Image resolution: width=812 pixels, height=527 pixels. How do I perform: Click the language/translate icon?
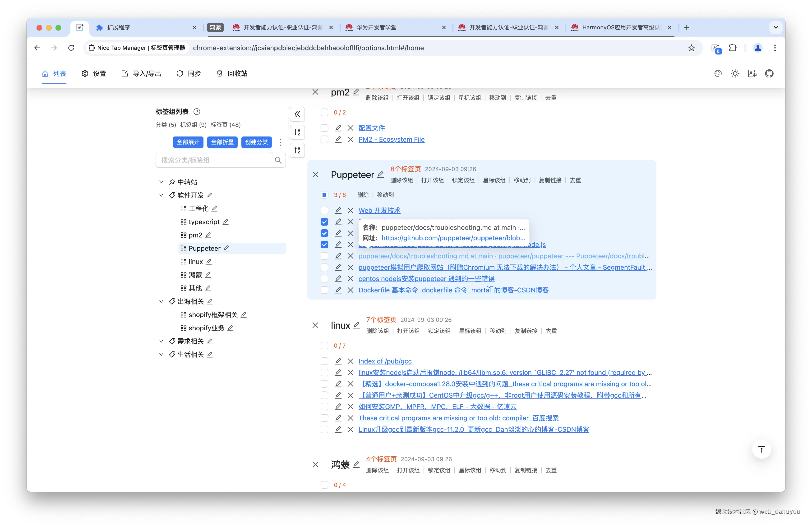tap(752, 73)
